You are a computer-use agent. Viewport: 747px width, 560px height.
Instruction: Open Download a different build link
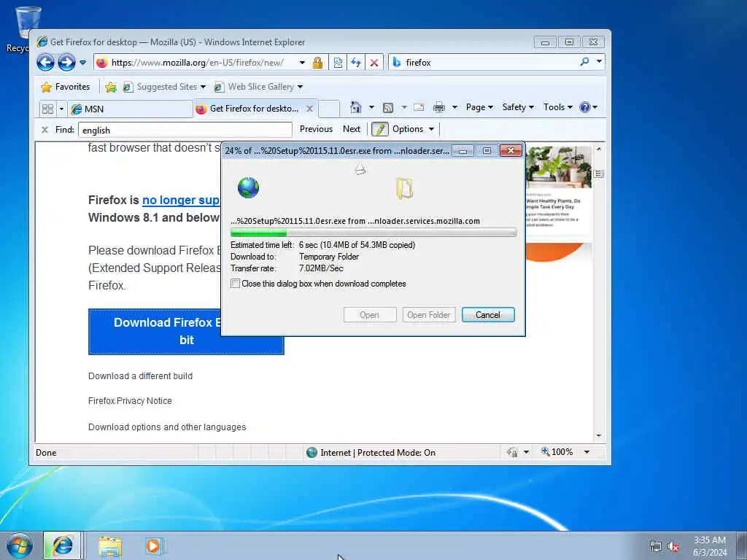click(141, 376)
